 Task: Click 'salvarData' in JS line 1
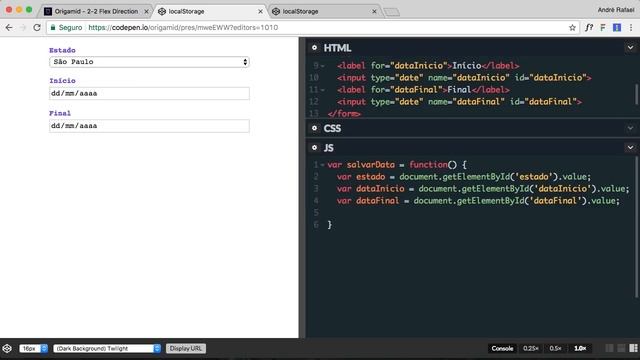371,164
